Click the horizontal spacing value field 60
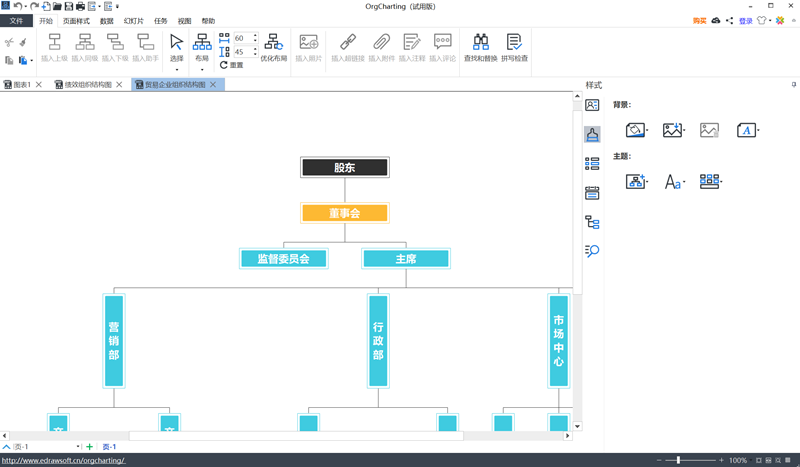Image resolution: width=800 pixels, height=467 pixels. (243, 38)
